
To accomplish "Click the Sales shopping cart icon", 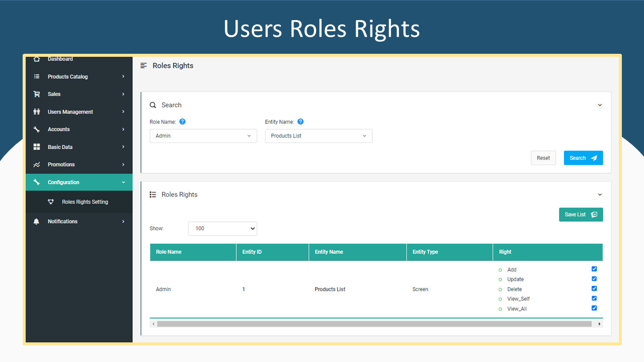I will point(37,94).
